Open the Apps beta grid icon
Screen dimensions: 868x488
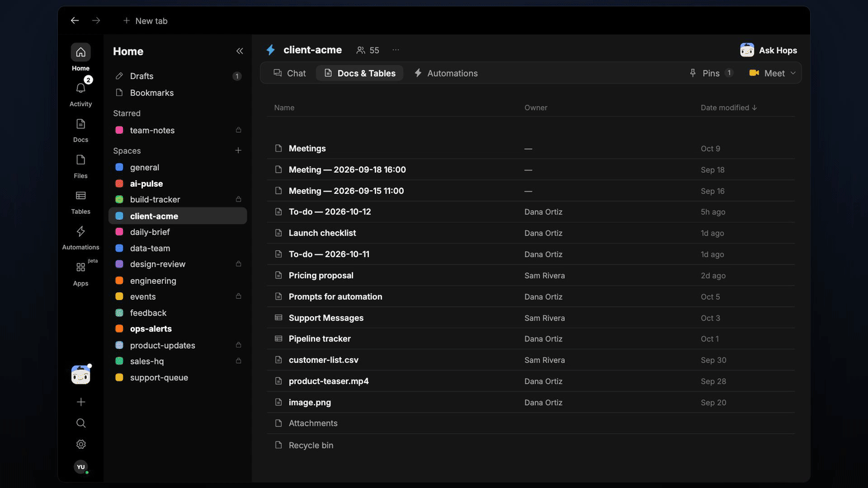click(x=81, y=267)
